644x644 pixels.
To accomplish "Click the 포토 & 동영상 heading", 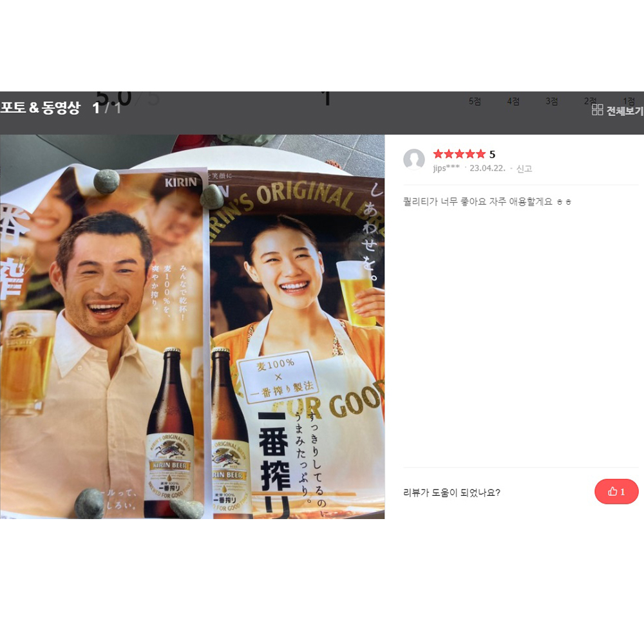I will [40, 108].
